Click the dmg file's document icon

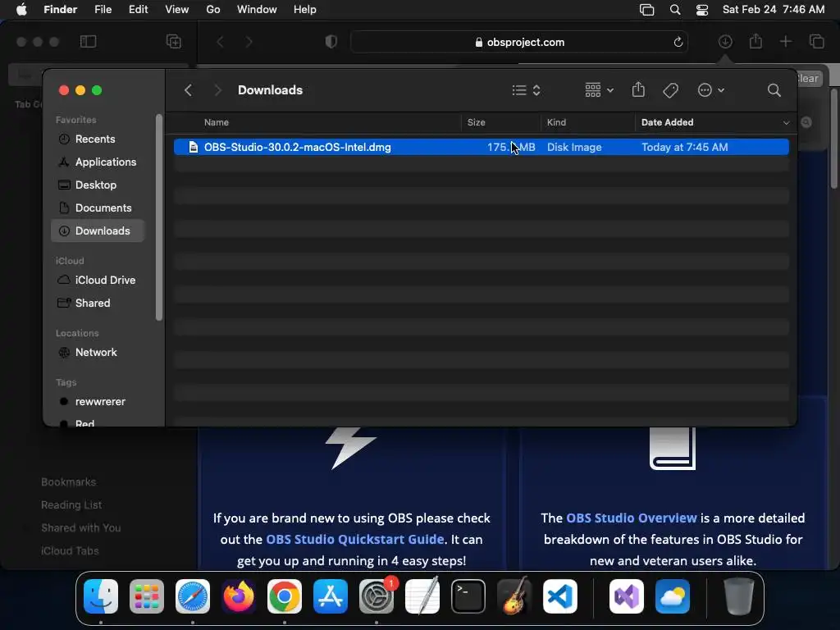click(194, 147)
